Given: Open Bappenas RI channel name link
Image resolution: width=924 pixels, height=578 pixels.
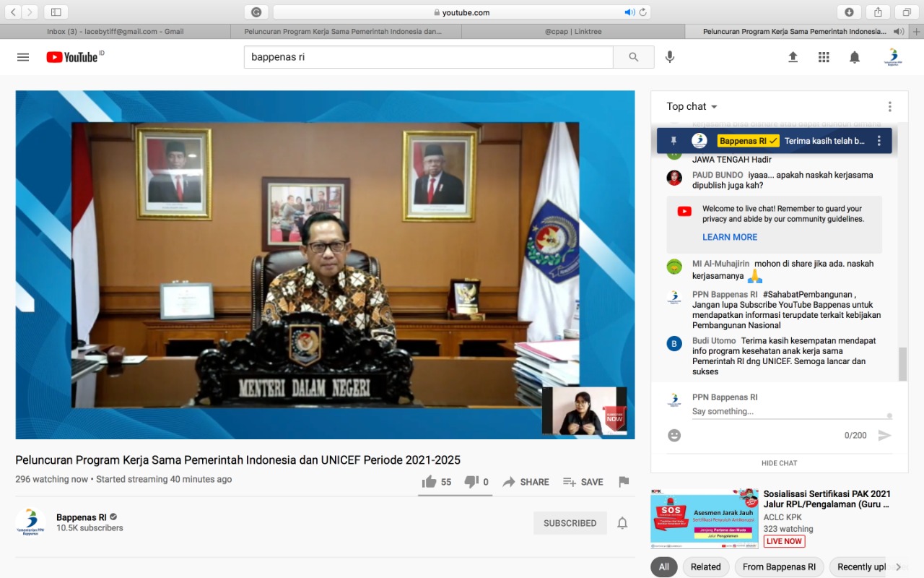Looking at the screenshot, I should coord(82,517).
